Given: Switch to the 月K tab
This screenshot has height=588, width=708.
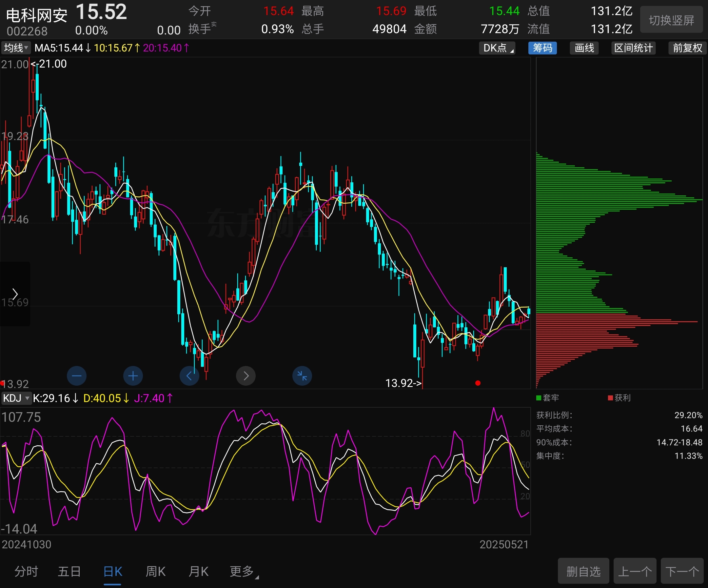Looking at the screenshot, I should [x=199, y=572].
